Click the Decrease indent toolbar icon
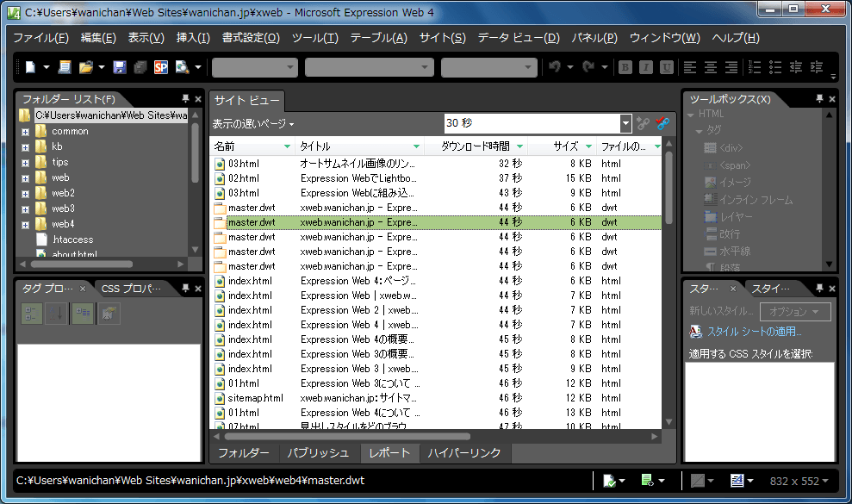 796,67
